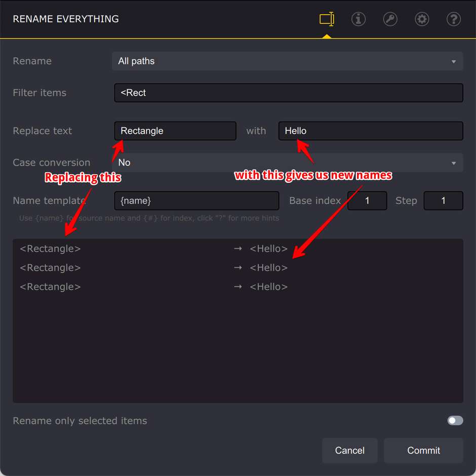Click the Replace text 'Rectangle' field
This screenshot has height=476, width=476.
pos(175,131)
